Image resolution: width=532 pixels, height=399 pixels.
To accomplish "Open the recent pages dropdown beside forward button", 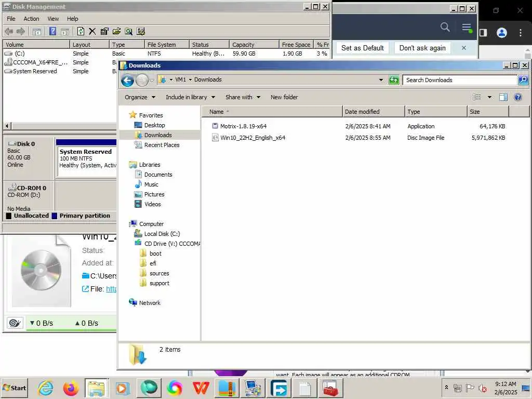I will coord(152,81).
